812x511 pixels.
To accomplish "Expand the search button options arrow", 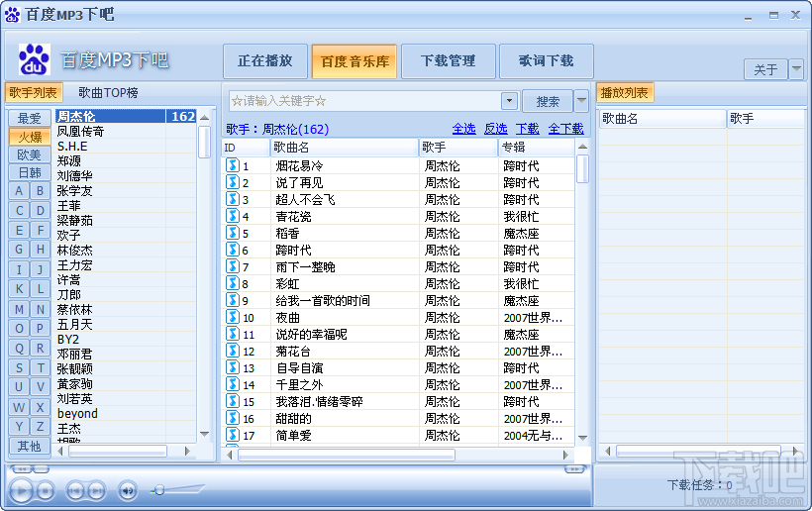I will click(x=582, y=101).
